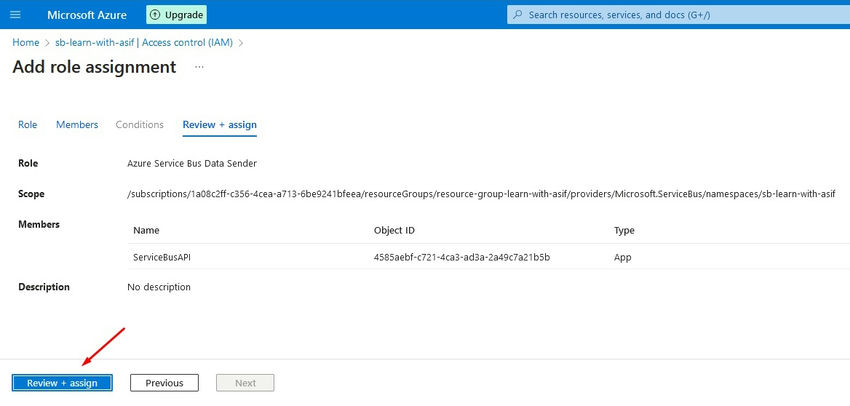Image resolution: width=850 pixels, height=406 pixels.
Task: Click the ServiceBusAPI object ID value
Action: coord(461,257)
